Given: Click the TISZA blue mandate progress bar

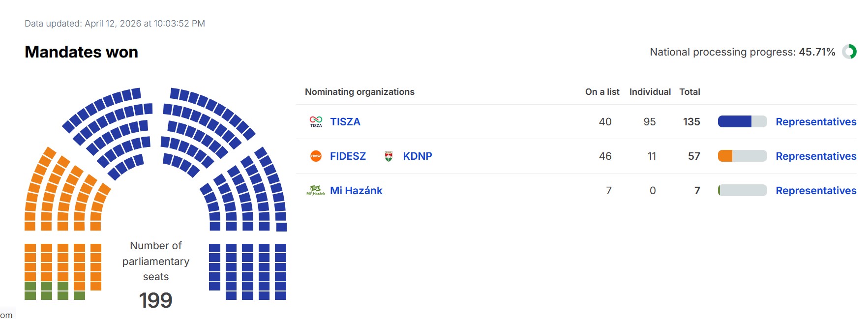Looking at the screenshot, I should pos(742,121).
